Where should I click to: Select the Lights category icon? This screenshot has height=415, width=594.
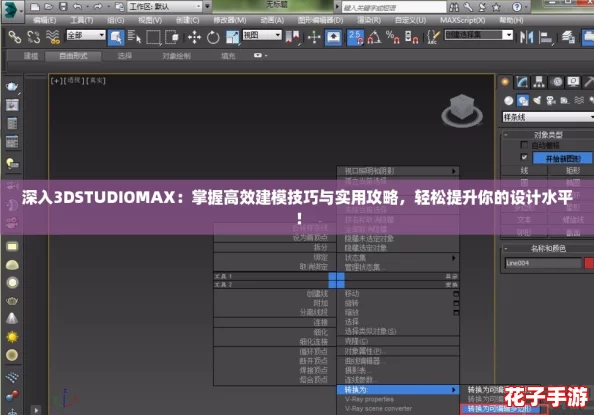(x=537, y=100)
